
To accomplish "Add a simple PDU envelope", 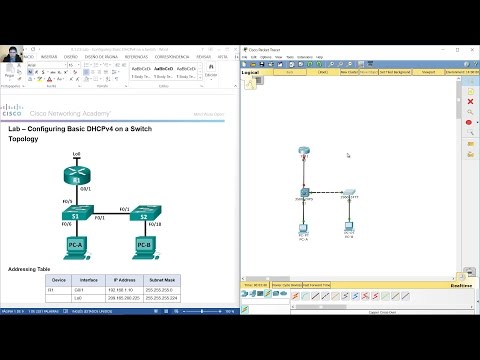I will (x=471, y=144).
